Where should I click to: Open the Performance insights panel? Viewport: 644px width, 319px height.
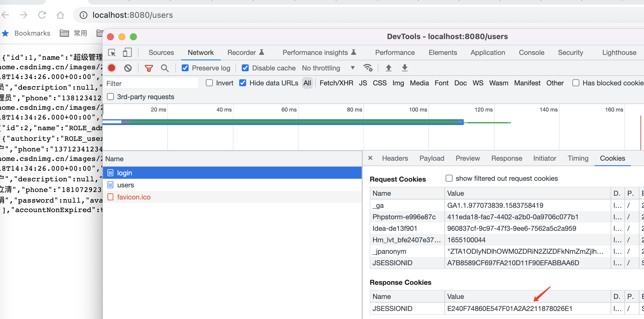(319, 53)
